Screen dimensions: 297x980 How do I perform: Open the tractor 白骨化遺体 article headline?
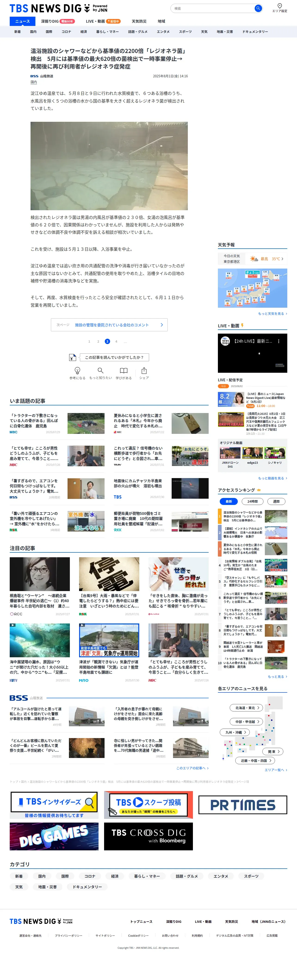pyautogui.click(x=34, y=420)
